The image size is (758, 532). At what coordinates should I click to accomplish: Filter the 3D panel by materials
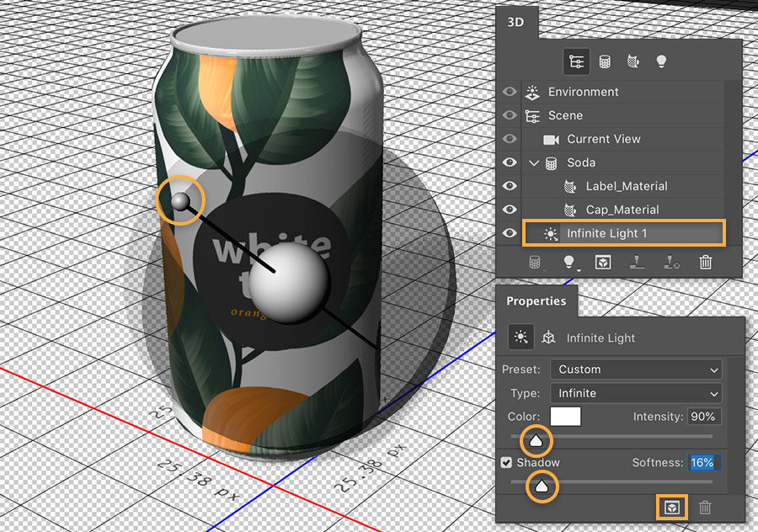(x=633, y=61)
